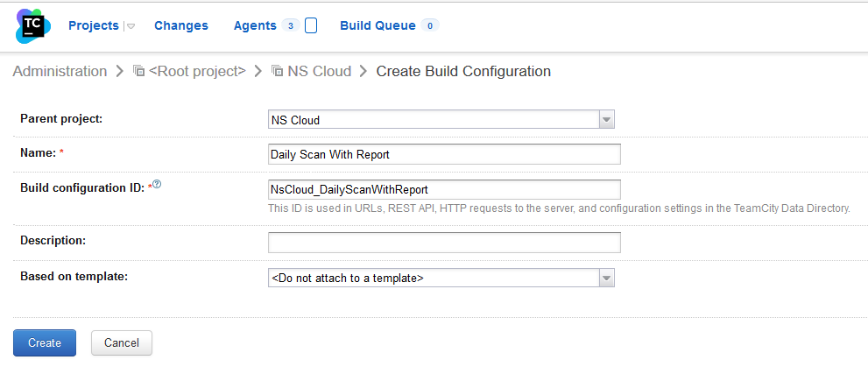Click the agent status box icon
The image size is (868, 381).
tap(311, 25)
